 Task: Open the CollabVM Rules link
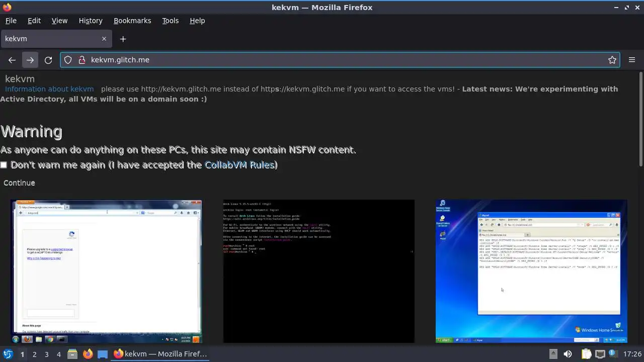pos(239,165)
